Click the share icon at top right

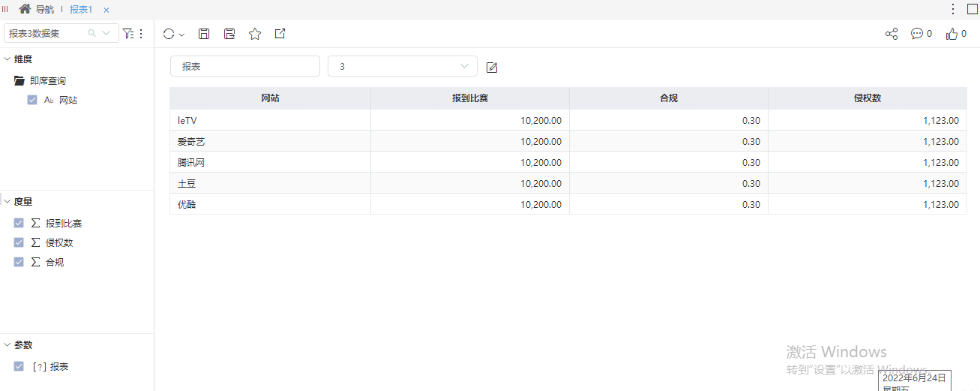[x=892, y=34]
